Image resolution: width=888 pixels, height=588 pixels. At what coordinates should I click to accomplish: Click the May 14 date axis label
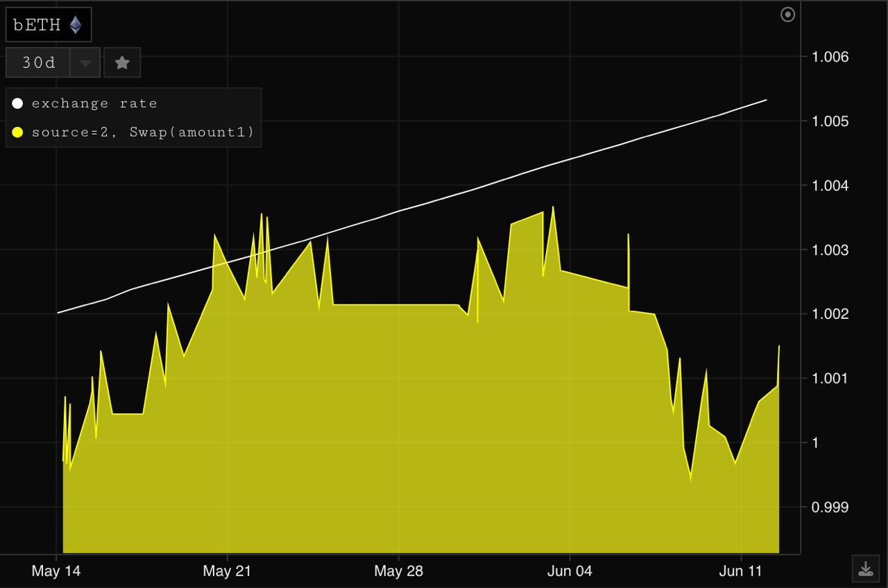(56, 571)
